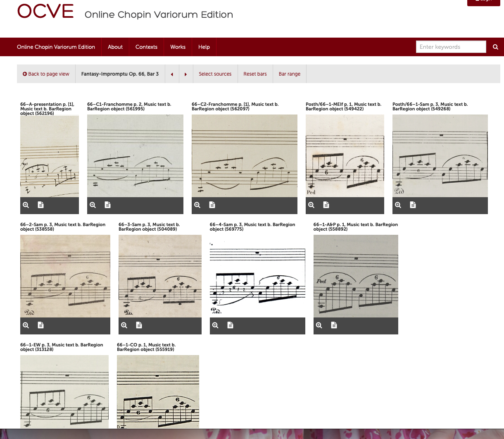Screen dimensions: 504x439
Task: Zoom into 66-1-A&P bar image
Action: [319, 325]
